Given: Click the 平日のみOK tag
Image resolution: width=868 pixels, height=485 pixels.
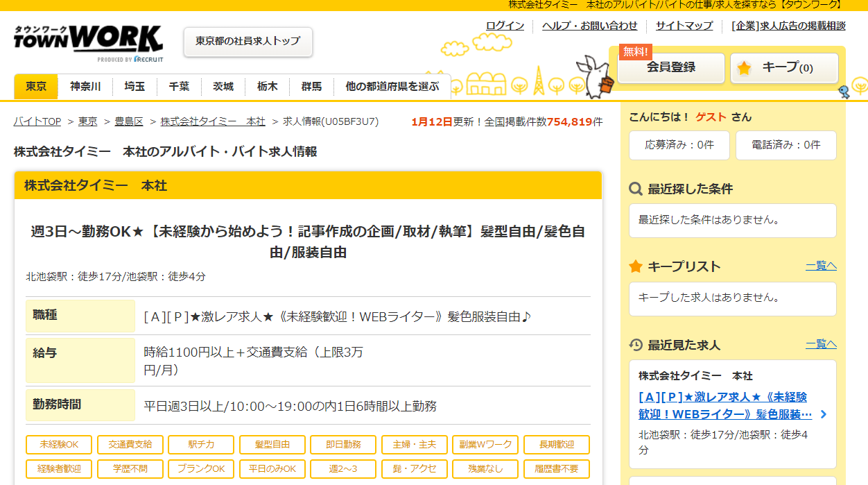Looking at the screenshot, I should [272, 469].
